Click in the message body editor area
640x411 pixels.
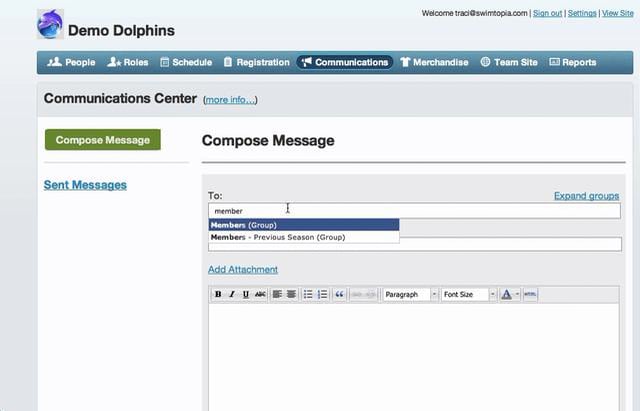414,357
